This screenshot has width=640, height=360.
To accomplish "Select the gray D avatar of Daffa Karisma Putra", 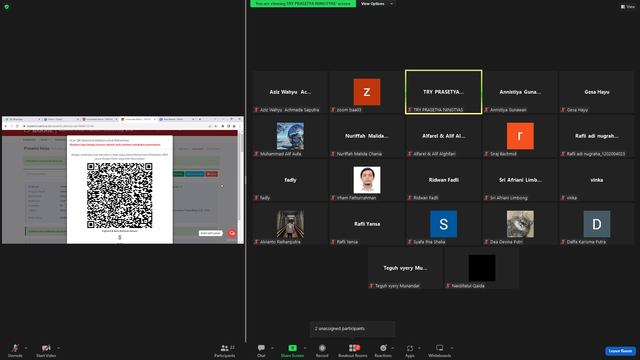I will [597, 224].
